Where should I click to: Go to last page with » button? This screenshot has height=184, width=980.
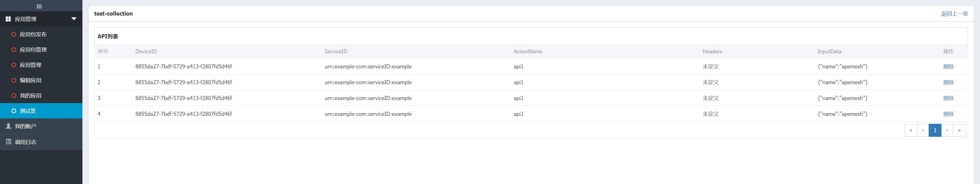(x=959, y=130)
